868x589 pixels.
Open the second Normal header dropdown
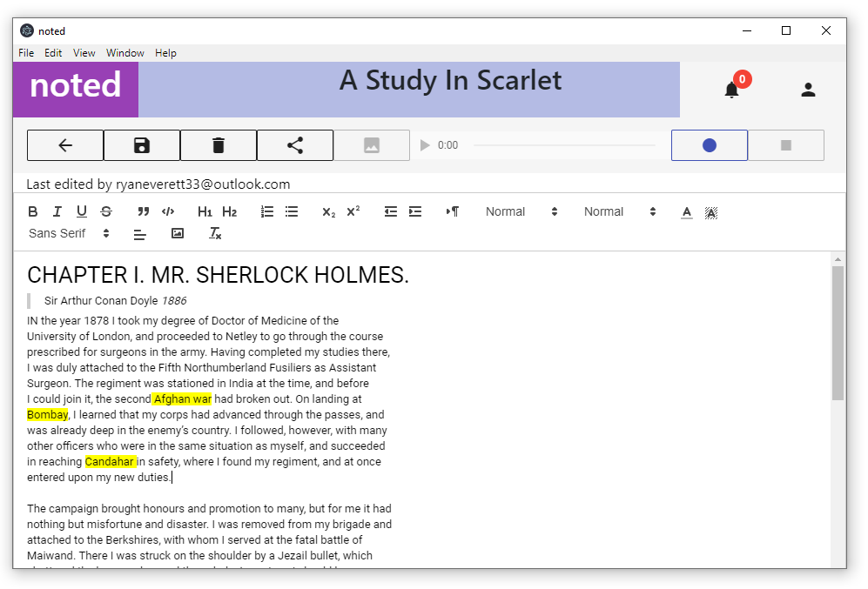[620, 211]
